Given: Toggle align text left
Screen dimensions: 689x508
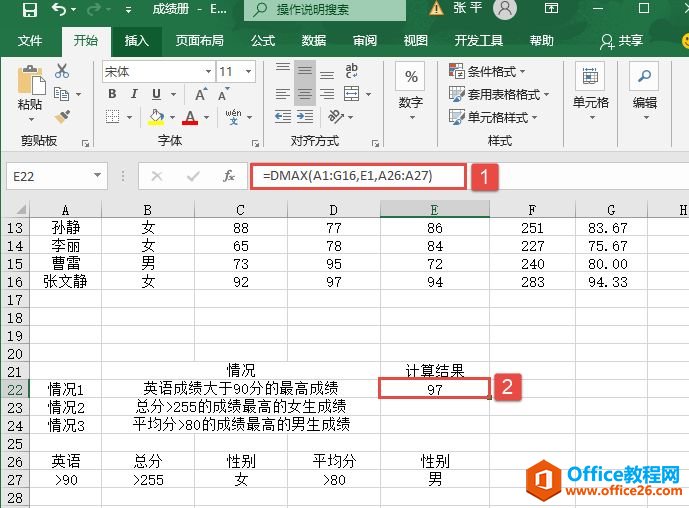Looking at the screenshot, I should (283, 94).
